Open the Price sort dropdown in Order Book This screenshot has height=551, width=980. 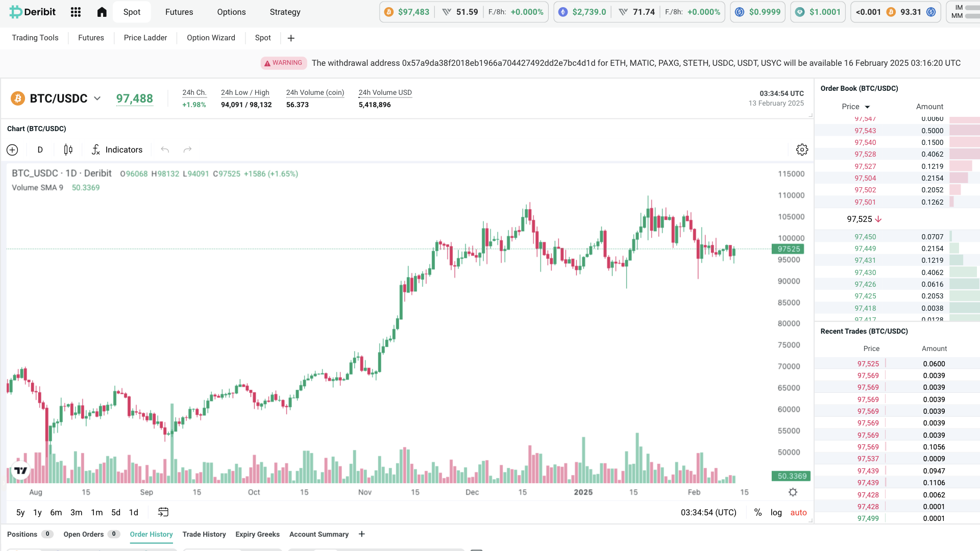click(x=857, y=107)
